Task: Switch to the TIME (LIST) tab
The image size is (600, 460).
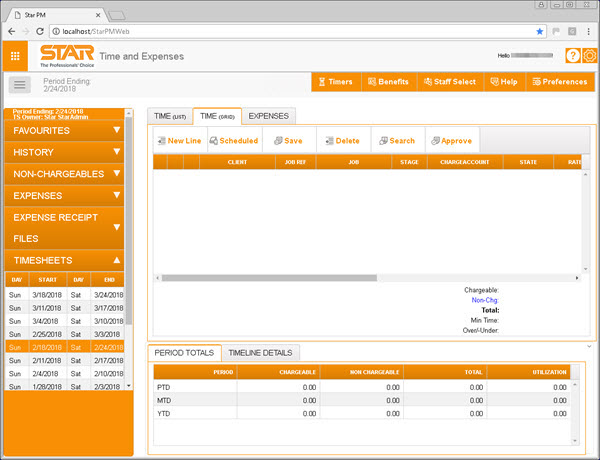Action: coord(170,116)
